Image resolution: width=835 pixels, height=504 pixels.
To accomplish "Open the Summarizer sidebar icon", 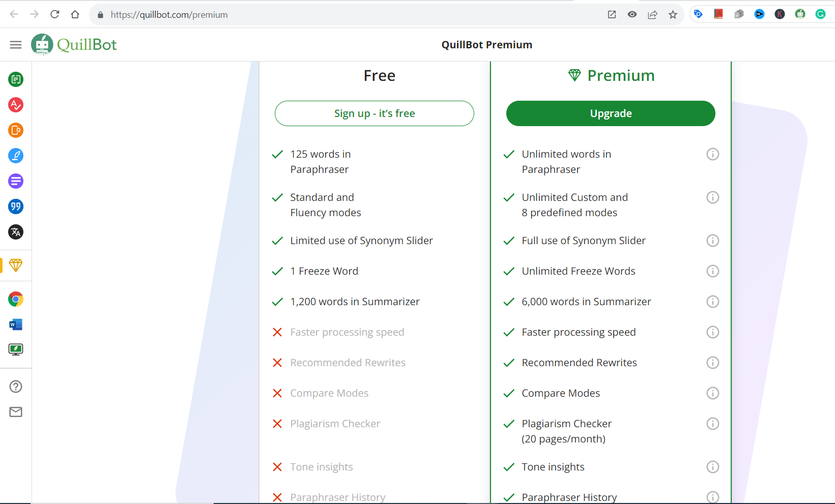I will point(16,181).
